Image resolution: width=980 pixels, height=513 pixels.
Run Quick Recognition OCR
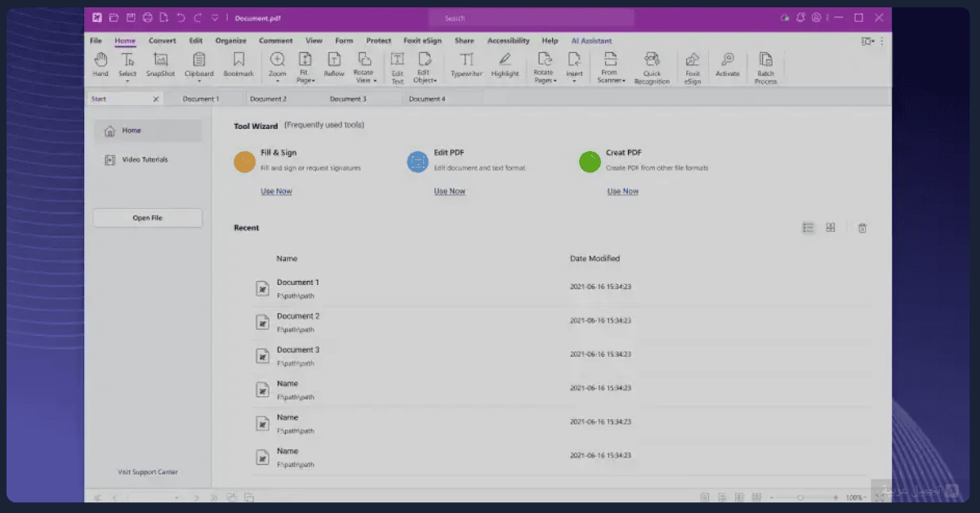tap(652, 69)
